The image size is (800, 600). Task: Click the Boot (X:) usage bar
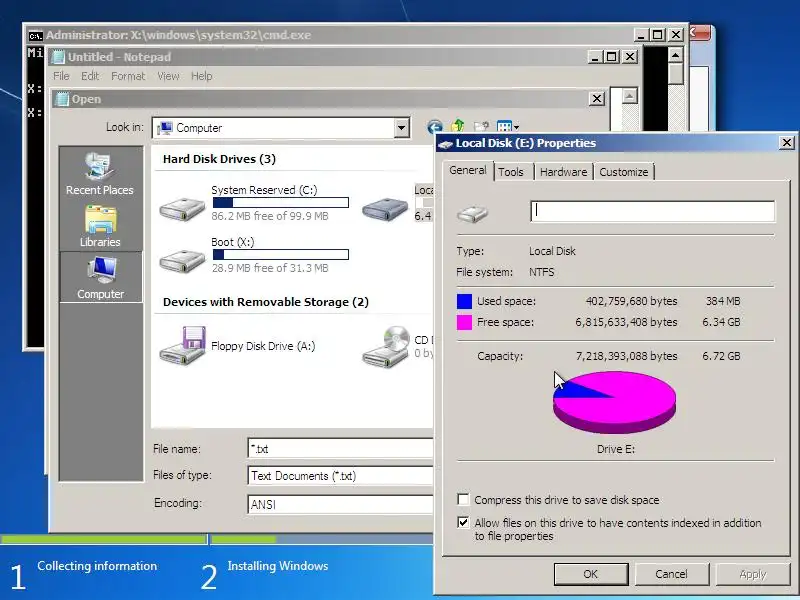[281, 254]
